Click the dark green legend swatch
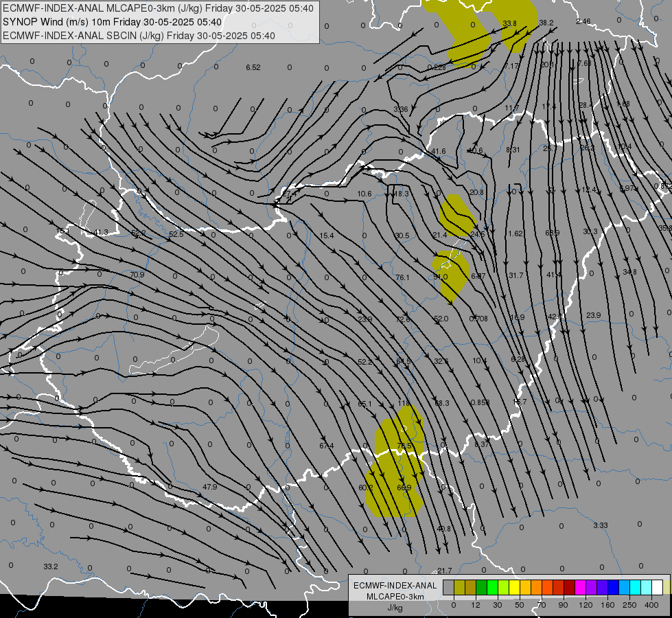The width and height of the screenshot is (672, 618). click(481, 587)
